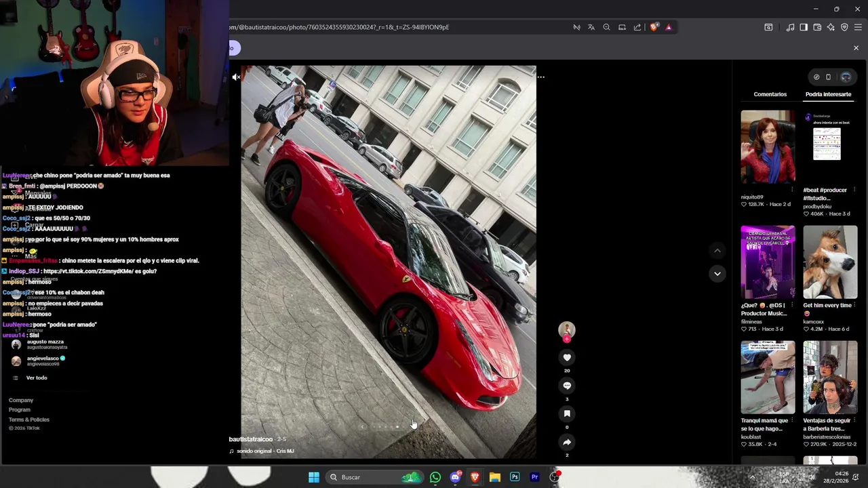Open Photoshop from the taskbar
The width and height of the screenshot is (868, 488).
click(515, 477)
